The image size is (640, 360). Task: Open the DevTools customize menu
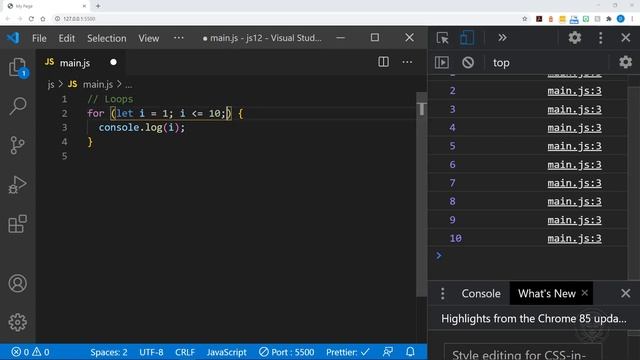[600, 38]
